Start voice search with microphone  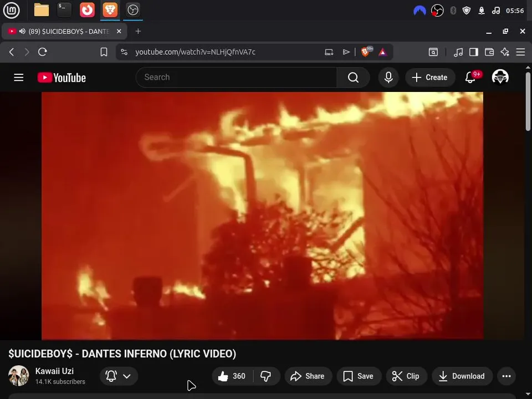click(x=388, y=78)
